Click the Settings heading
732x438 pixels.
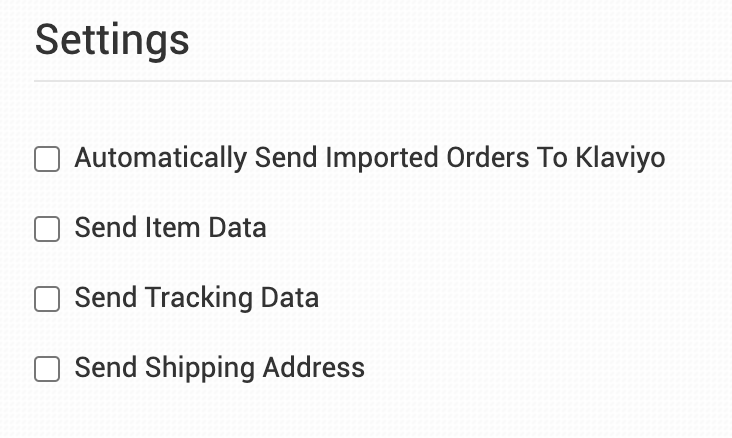pyautogui.click(x=112, y=41)
